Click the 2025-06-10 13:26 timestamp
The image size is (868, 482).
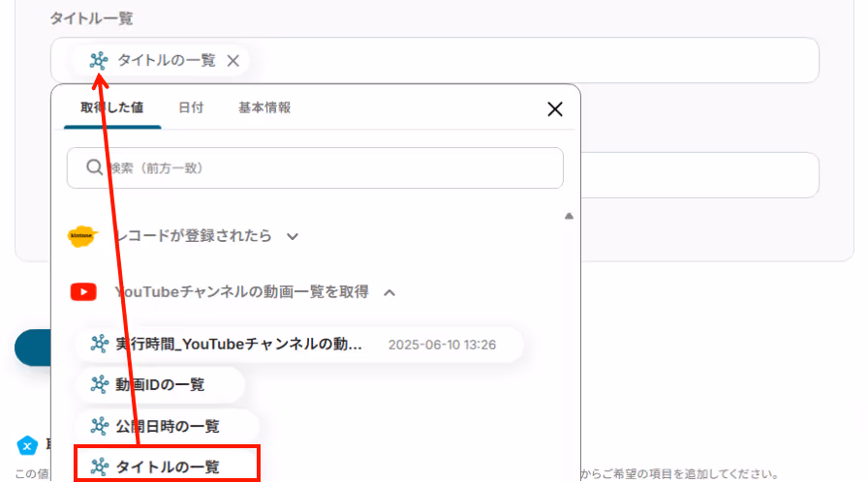point(442,345)
